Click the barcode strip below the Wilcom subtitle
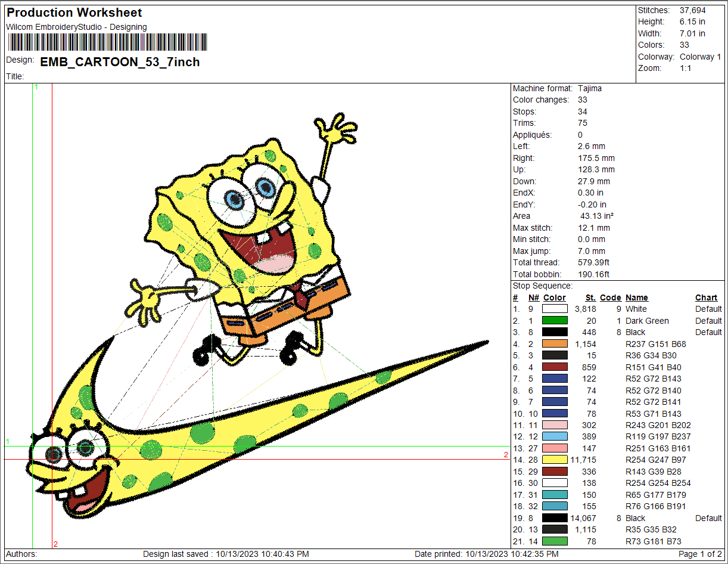This screenshot has width=728, height=564. [107, 42]
